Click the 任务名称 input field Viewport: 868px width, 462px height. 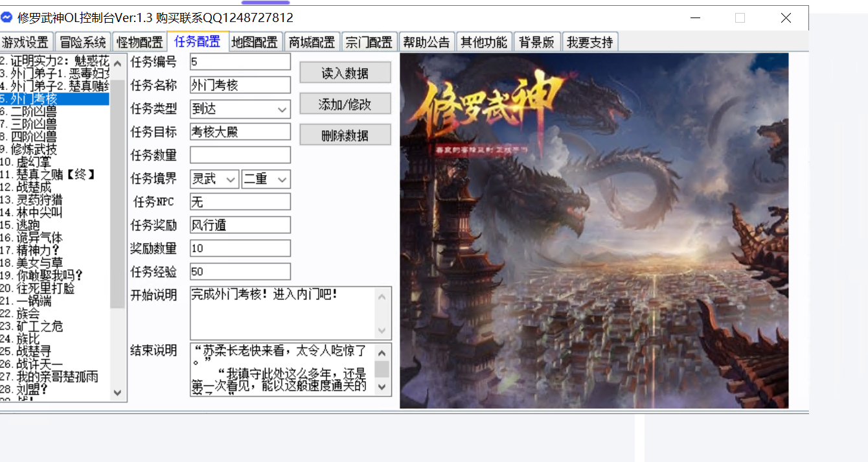(x=240, y=85)
